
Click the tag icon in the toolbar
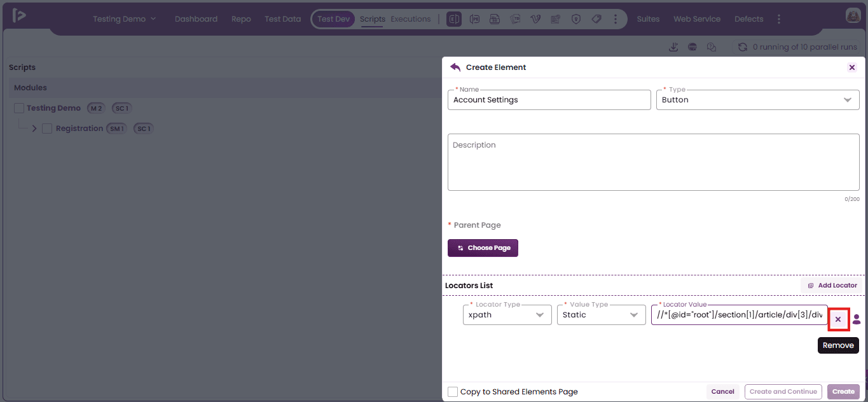coord(596,19)
